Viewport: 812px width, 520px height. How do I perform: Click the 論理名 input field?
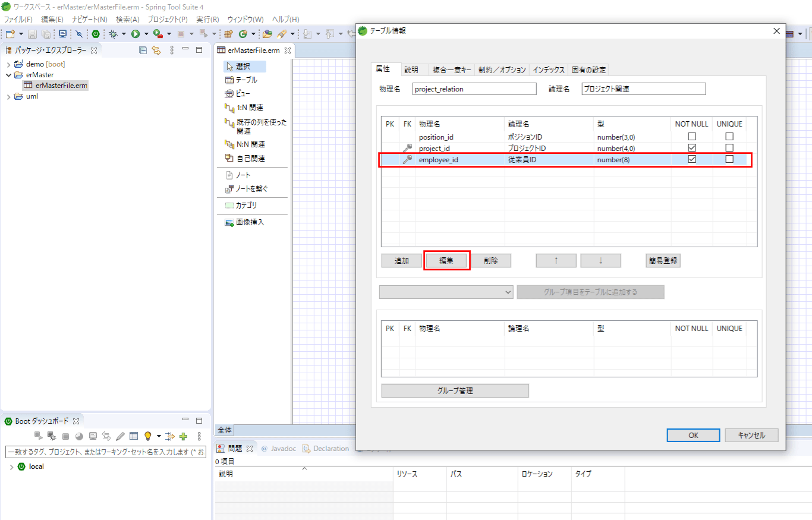(x=643, y=89)
